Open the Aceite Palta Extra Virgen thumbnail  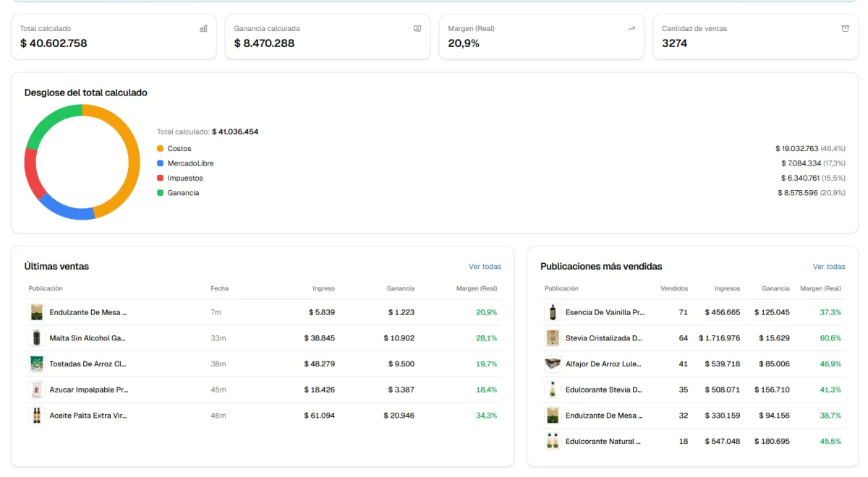(36, 416)
